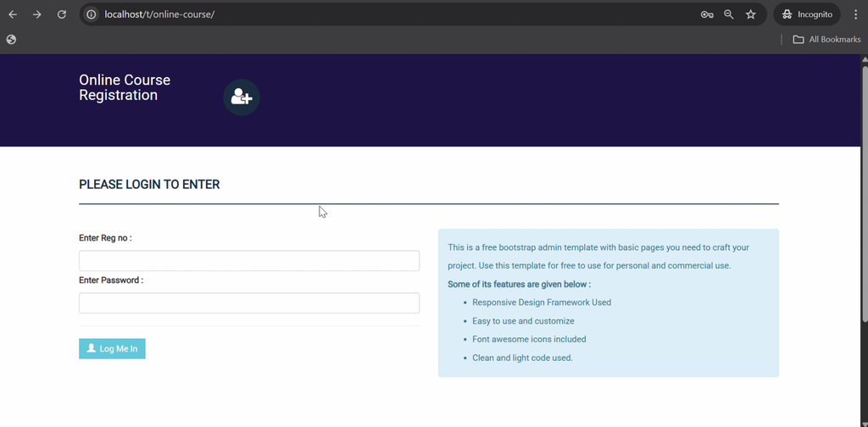Click the Log Me In button

pyautogui.click(x=113, y=348)
